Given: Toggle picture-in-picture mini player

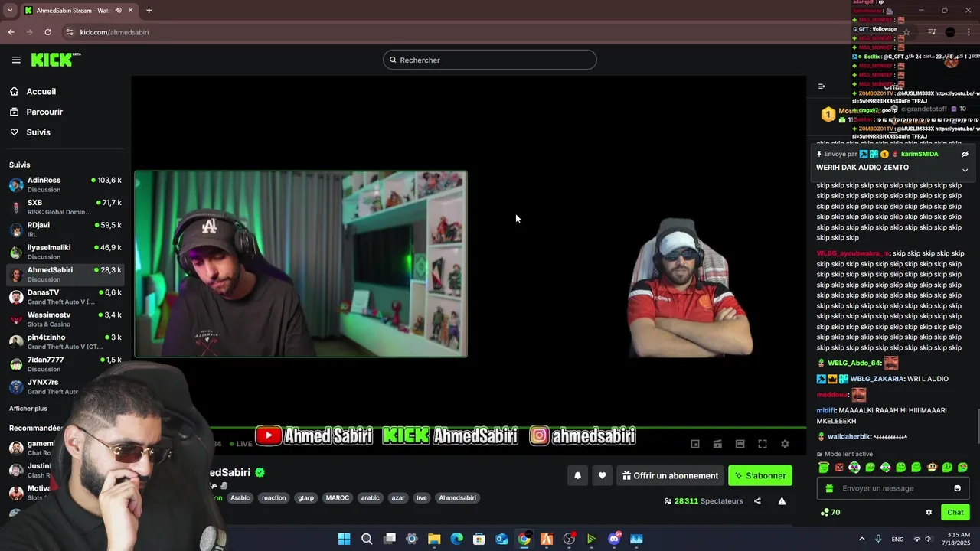Looking at the screenshot, I should (x=695, y=444).
